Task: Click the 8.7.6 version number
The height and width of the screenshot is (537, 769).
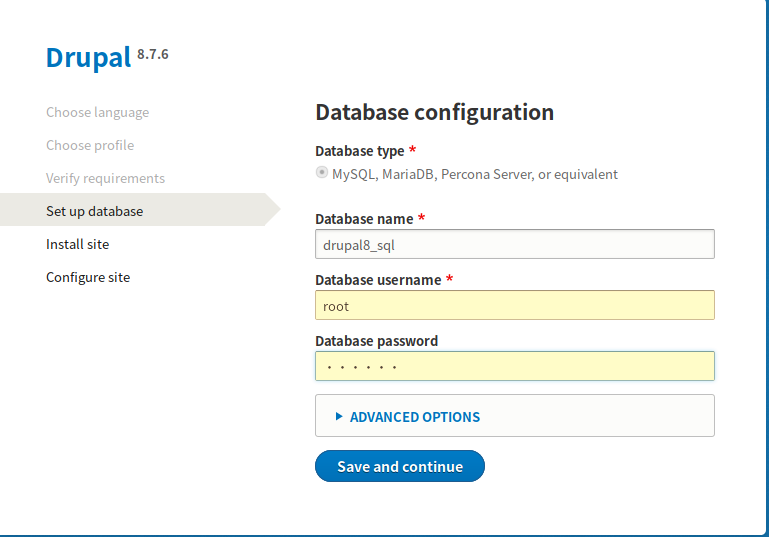Action: click(153, 54)
